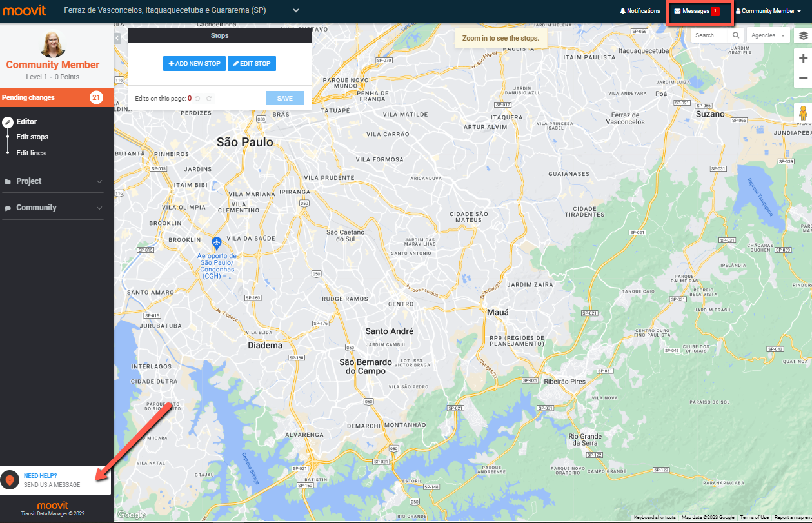Click Report a map error link
The height and width of the screenshot is (523, 812).
pyautogui.click(x=792, y=517)
